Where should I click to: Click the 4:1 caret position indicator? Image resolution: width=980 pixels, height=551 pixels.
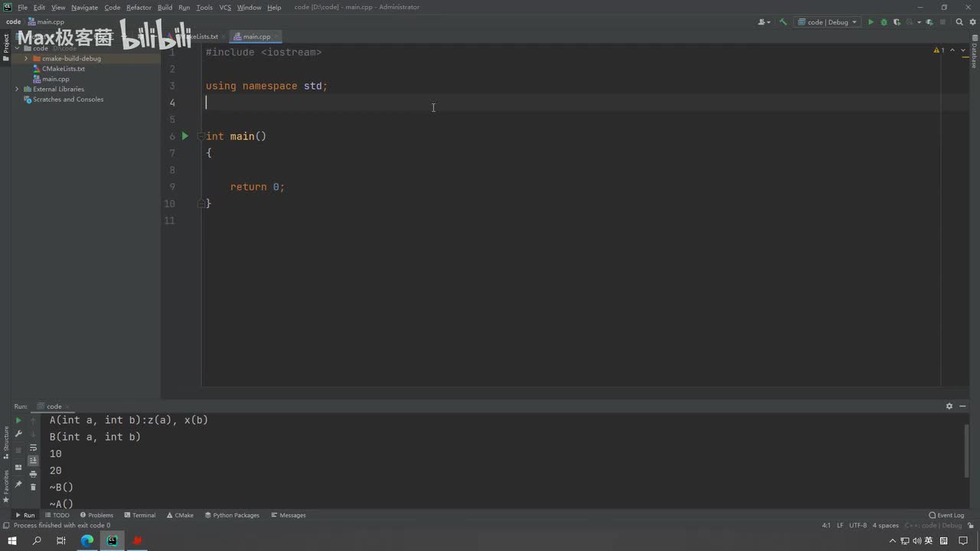pyautogui.click(x=826, y=526)
